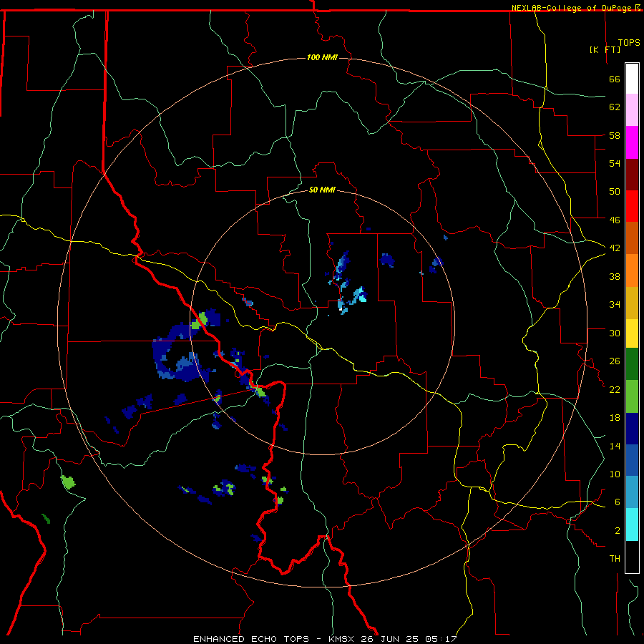This screenshot has width=644, height=644.
Task: Click the light pink legend swatch
Action: click(632, 110)
